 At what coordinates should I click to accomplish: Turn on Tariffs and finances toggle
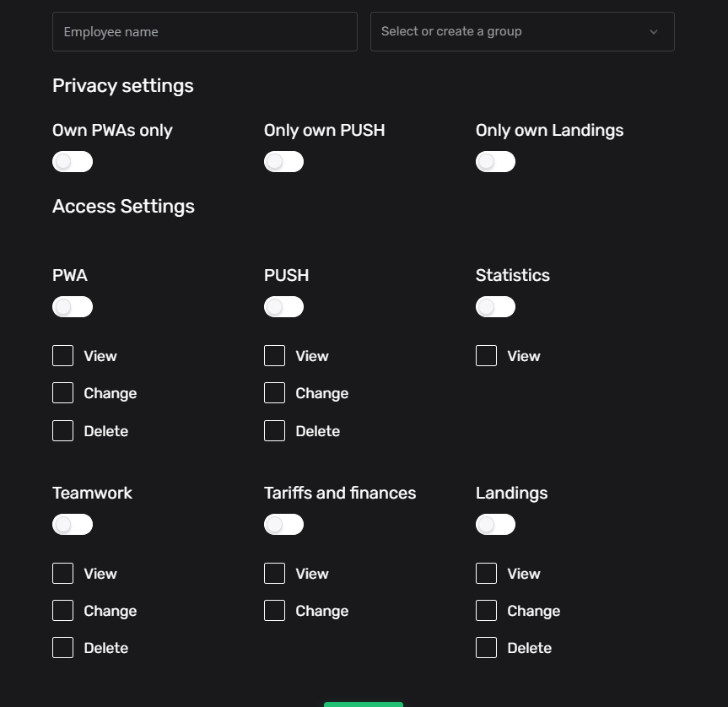[283, 525]
